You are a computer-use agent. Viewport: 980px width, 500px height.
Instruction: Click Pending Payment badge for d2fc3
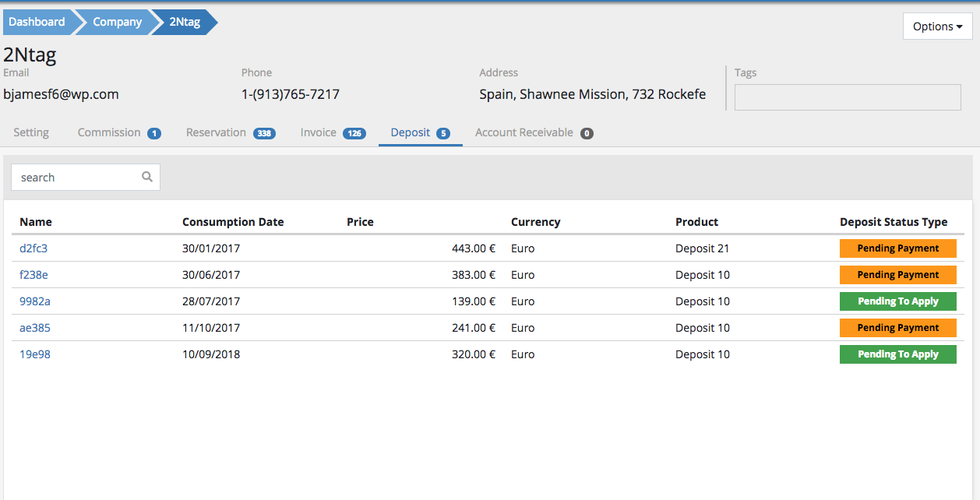tap(897, 248)
